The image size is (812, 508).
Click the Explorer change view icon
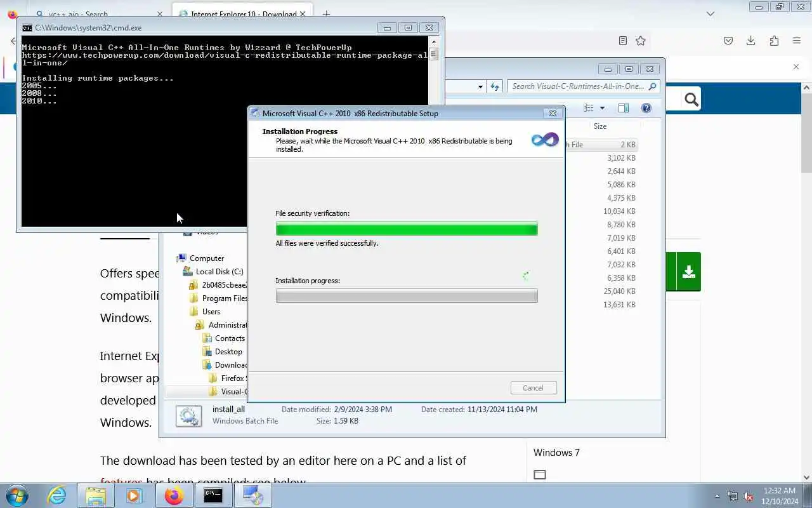click(589, 108)
